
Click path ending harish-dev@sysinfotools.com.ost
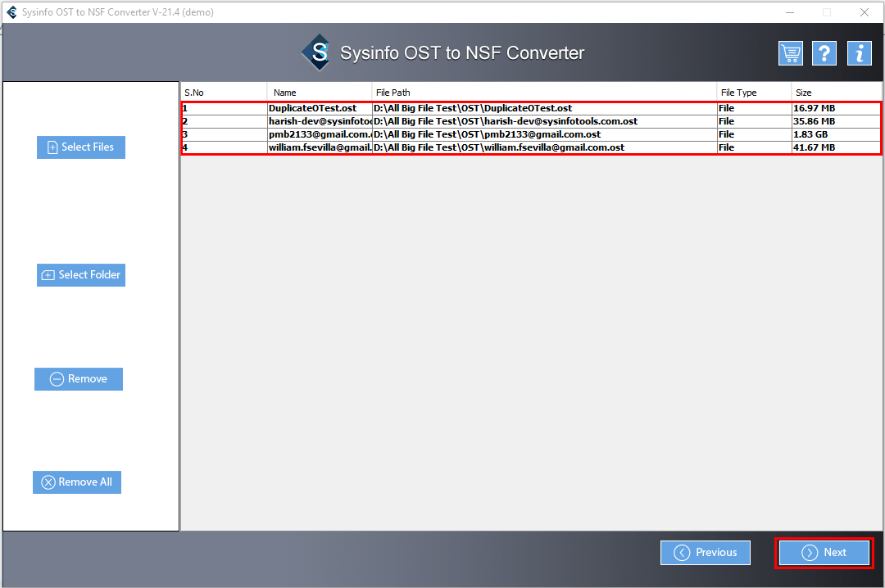tap(545, 121)
